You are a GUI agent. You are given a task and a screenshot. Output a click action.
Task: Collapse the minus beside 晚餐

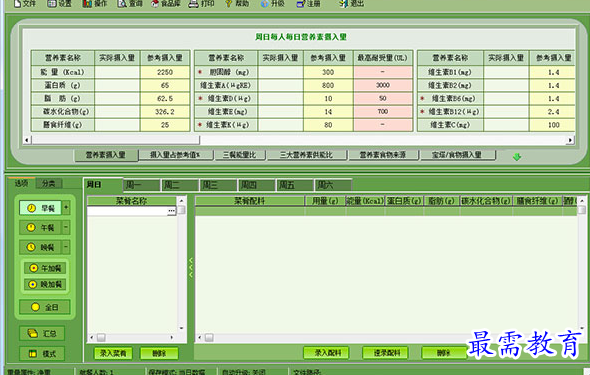[x=66, y=247]
